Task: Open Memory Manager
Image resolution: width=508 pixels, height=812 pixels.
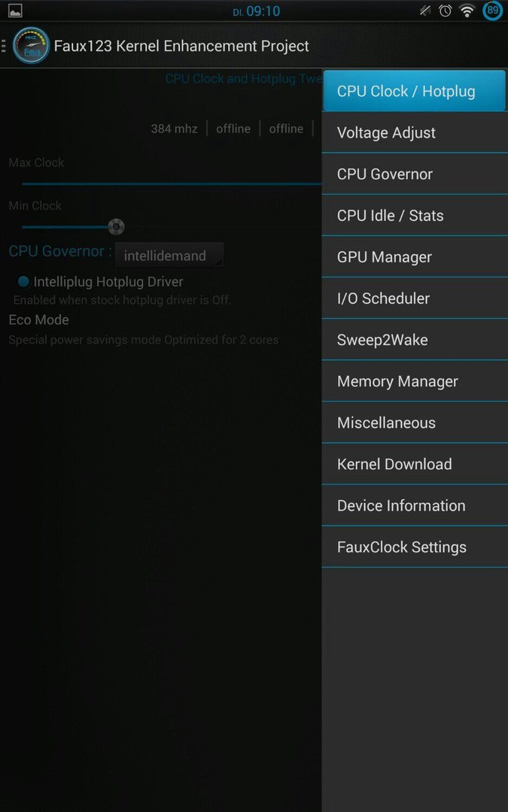Action: point(414,381)
